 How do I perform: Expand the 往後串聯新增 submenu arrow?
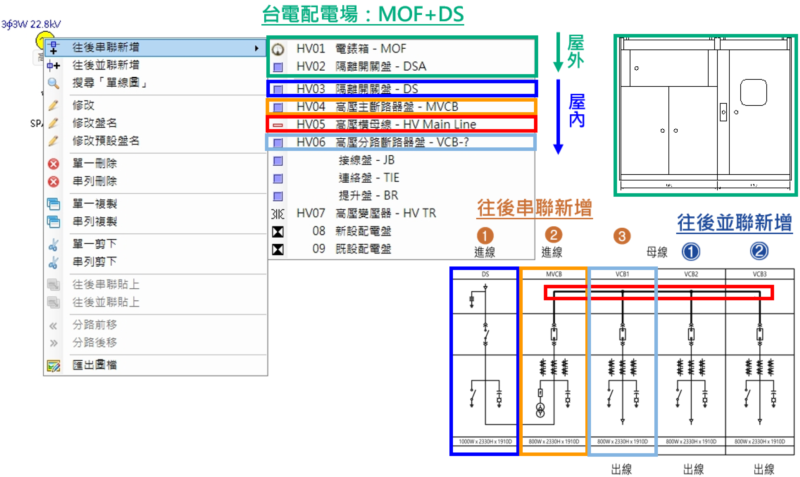(256, 48)
